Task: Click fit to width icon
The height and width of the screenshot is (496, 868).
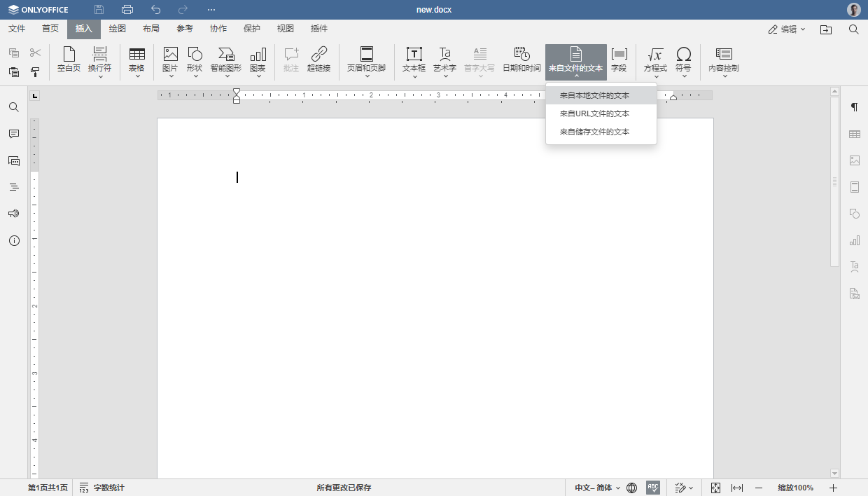Action: tap(737, 488)
